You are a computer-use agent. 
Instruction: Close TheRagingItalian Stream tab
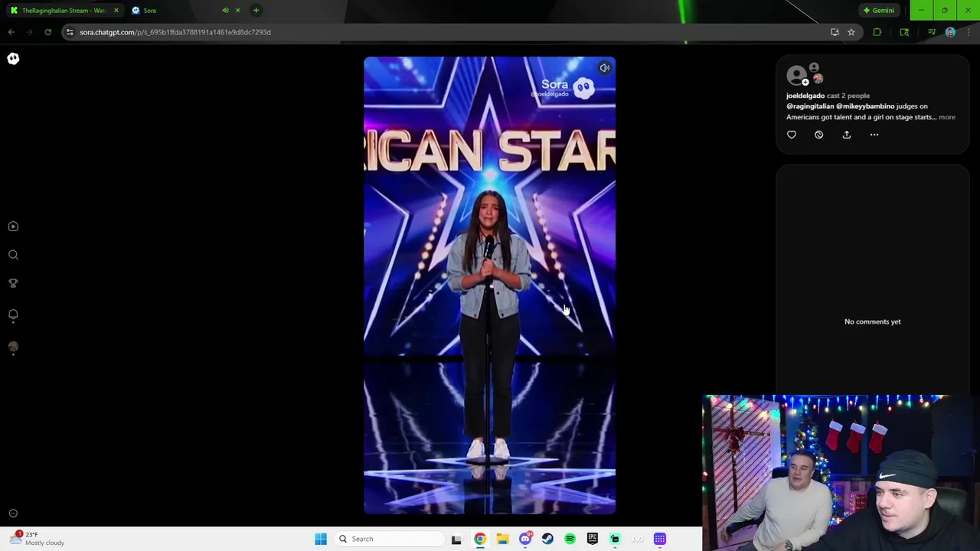116,11
